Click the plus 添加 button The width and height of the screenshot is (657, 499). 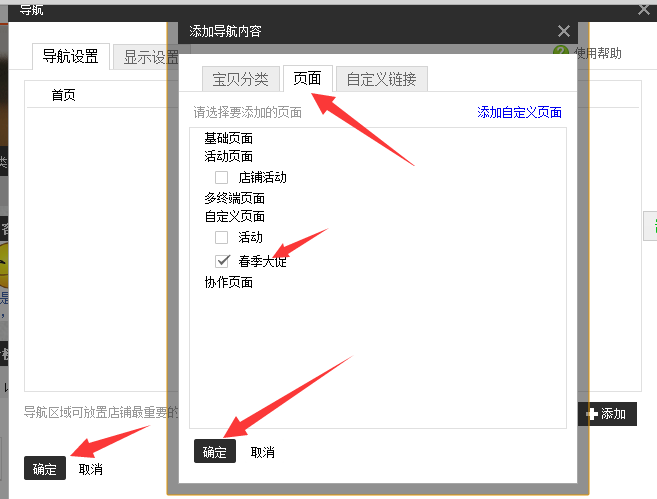(606, 413)
